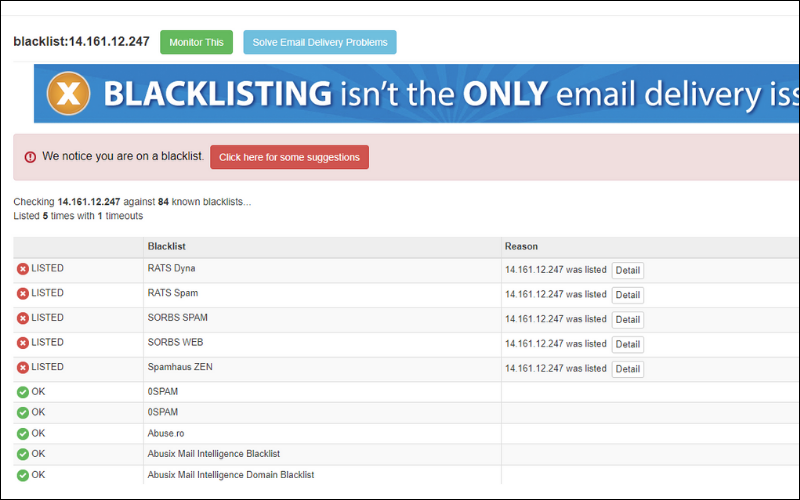Viewport: 800px width, 500px height.
Task: Select the RATS Spam blacklist name
Action: coord(173,293)
